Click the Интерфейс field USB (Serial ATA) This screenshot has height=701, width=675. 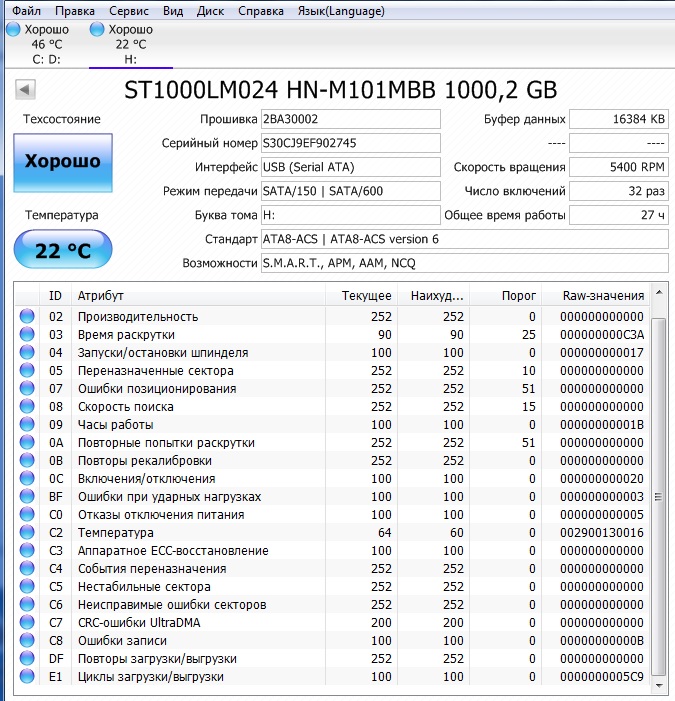coord(350,167)
